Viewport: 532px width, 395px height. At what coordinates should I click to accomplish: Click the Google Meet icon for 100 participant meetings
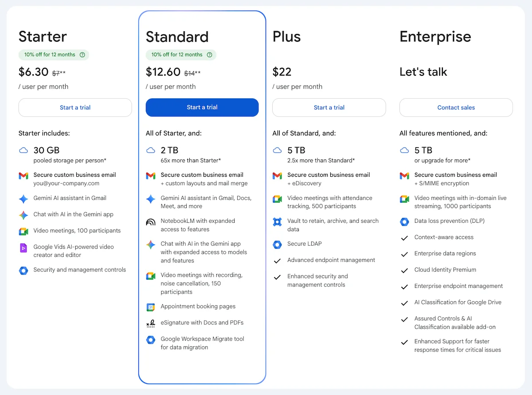23,231
